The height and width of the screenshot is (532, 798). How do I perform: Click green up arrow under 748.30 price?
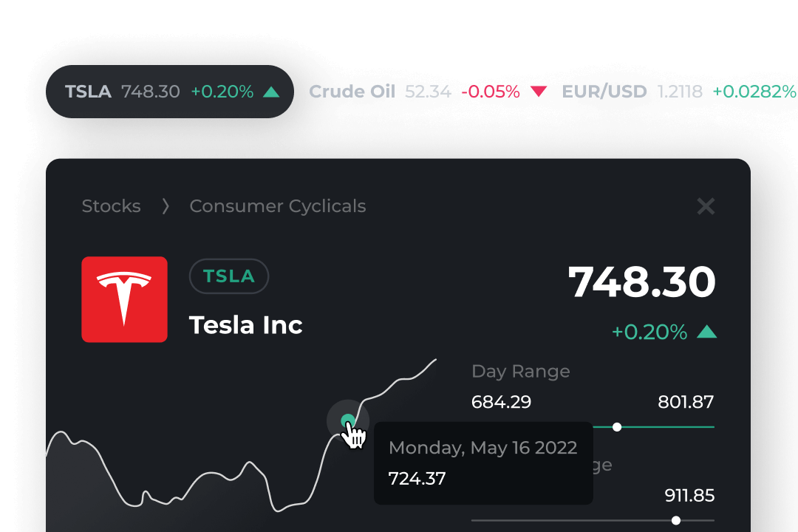pos(706,332)
